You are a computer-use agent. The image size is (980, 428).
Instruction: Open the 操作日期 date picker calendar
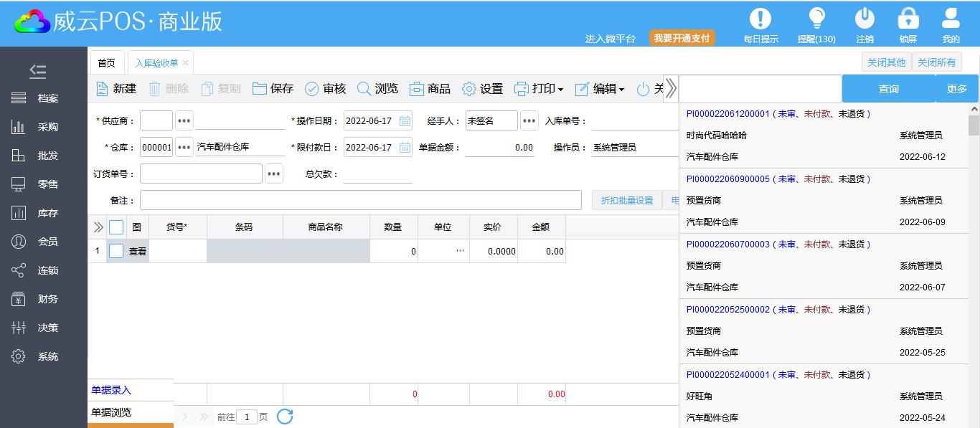405,121
